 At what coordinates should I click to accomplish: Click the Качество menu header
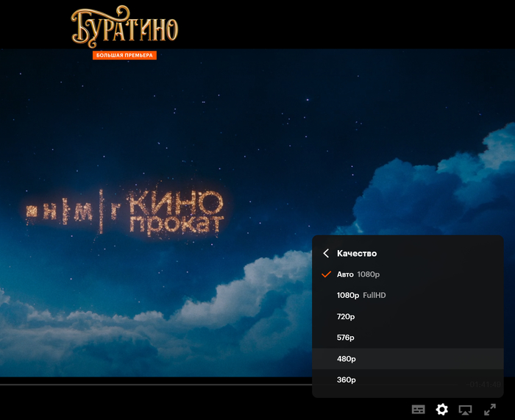(x=357, y=253)
